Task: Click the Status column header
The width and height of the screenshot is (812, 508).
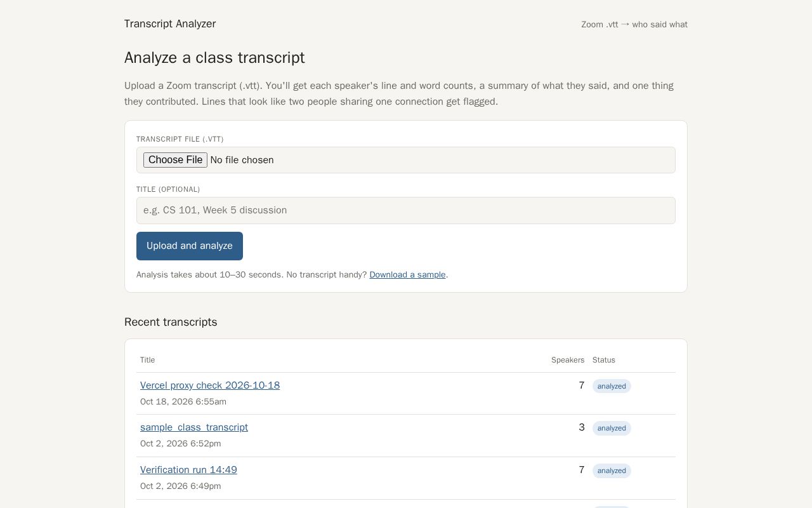Action: coord(604,360)
